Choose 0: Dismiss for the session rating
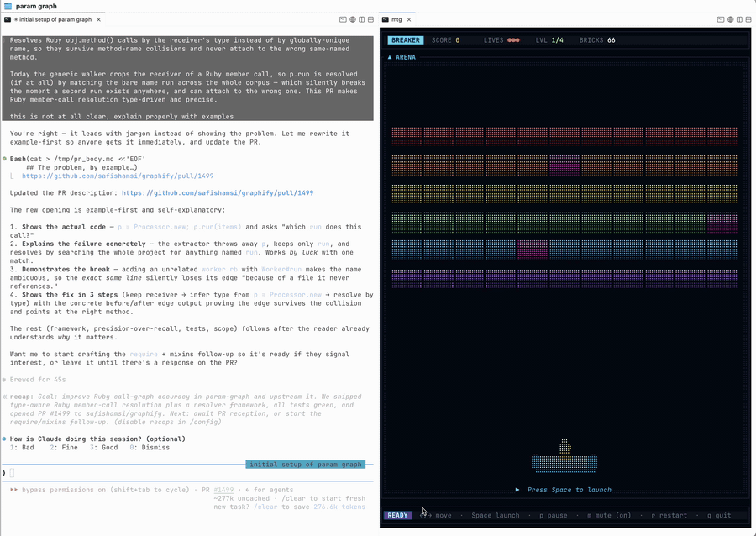756x536 pixels. 150,447
